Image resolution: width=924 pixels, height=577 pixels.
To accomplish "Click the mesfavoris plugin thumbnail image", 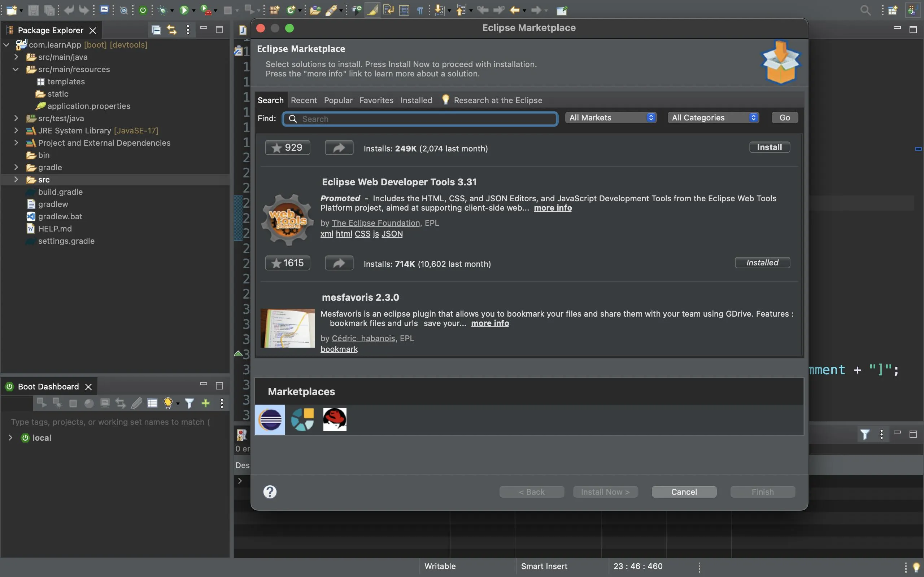I will 287,328.
